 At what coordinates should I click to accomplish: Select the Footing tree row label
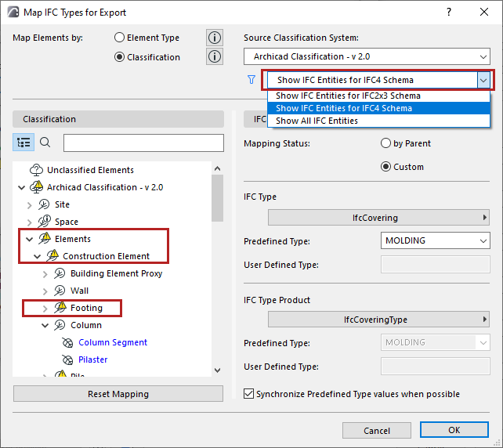(87, 308)
